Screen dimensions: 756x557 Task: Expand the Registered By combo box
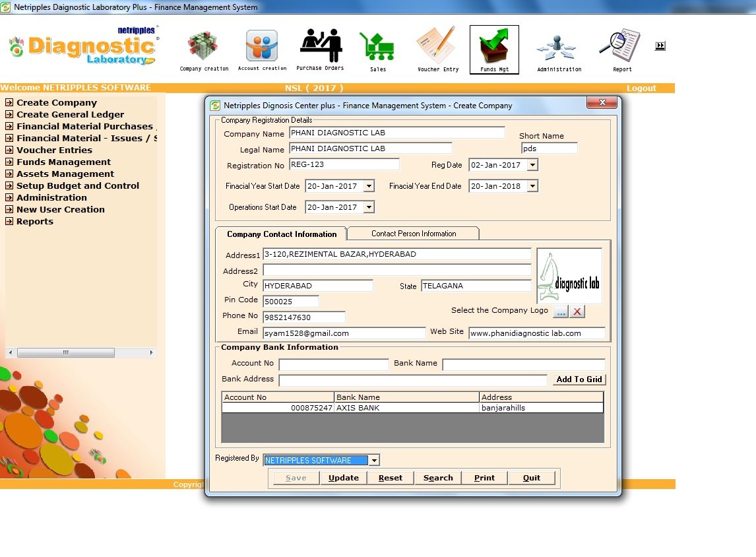tap(374, 461)
